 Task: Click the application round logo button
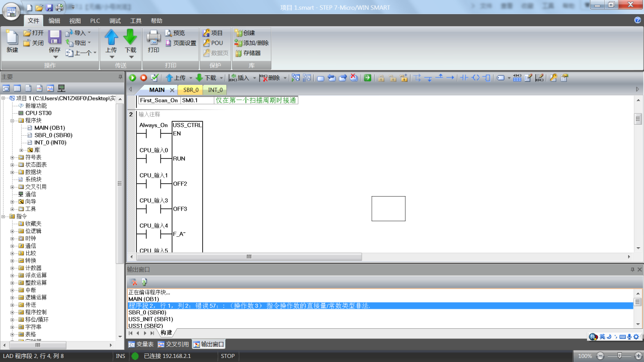pyautogui.click(x=12, y=12)
